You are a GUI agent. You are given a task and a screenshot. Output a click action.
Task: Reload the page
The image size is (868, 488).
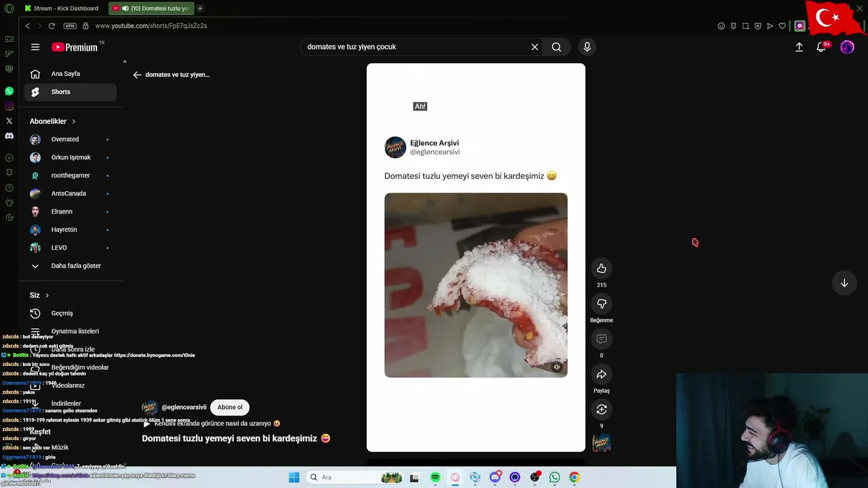point(52,26)
